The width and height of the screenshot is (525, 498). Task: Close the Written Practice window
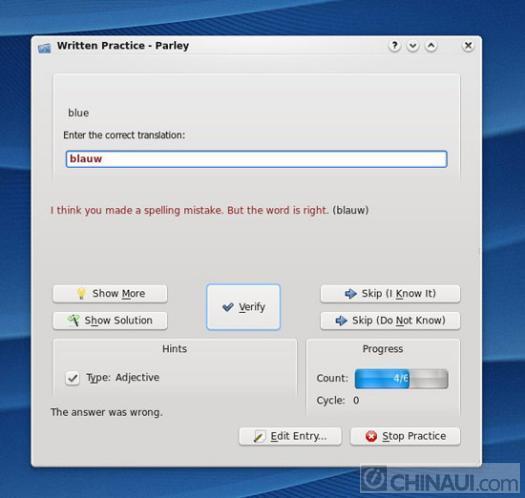[x=468, y=46]
